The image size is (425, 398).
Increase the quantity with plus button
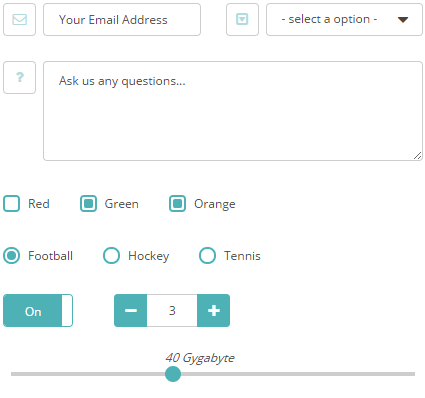(213, 310)
